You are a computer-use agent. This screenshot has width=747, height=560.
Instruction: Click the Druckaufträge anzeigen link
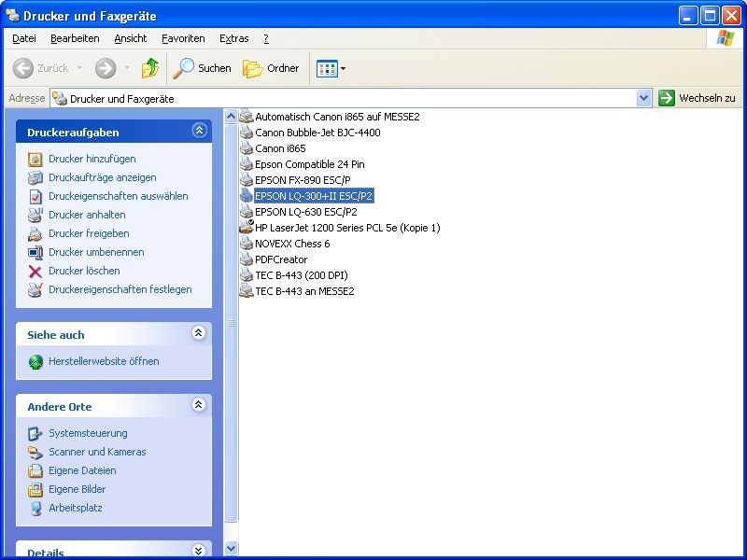pos(103,177)
